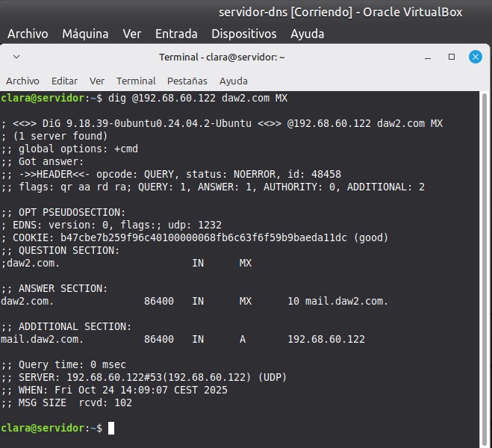Click the servidor-dns VirtualBox window title
Viewport: 492px width, 448px height.
pos(340,12)
